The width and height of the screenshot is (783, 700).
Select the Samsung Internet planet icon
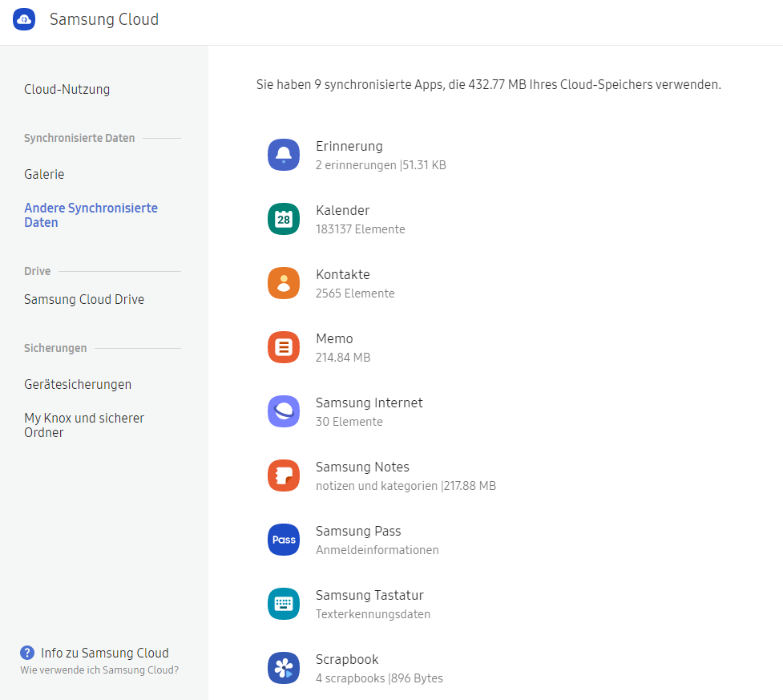[x=283, y=411]
